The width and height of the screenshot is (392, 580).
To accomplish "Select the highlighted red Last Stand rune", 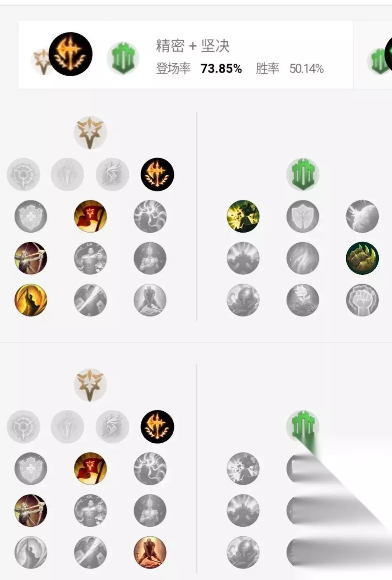I will pos(150,552).
